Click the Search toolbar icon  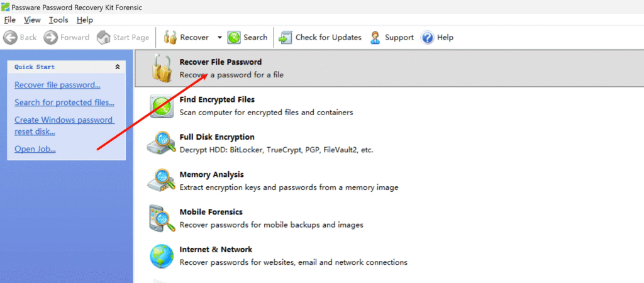234,38
